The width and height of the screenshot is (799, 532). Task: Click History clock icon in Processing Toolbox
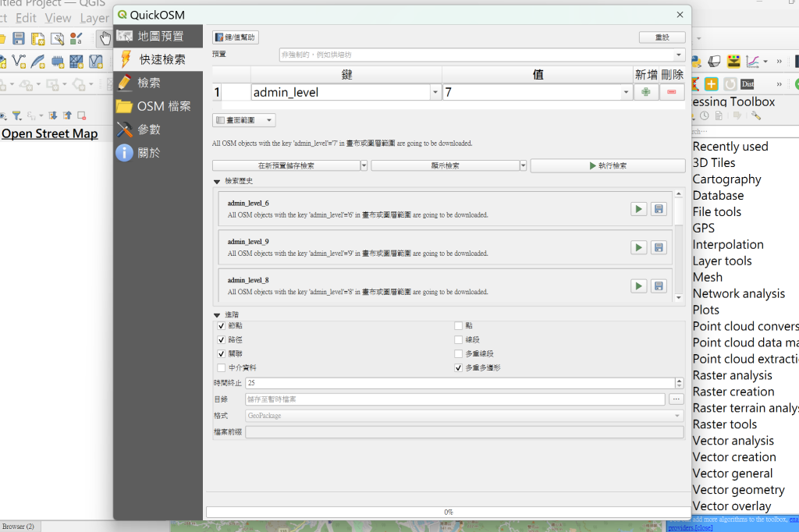tap(705, 115)
